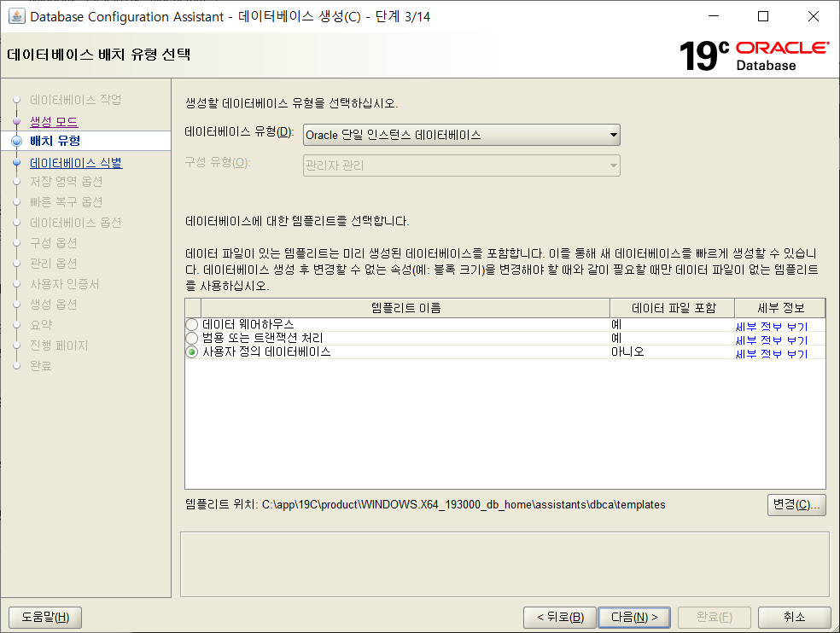Click the 변경(C)... button
The height and width of the screenshot is (633, 840).
coord(796,504)
